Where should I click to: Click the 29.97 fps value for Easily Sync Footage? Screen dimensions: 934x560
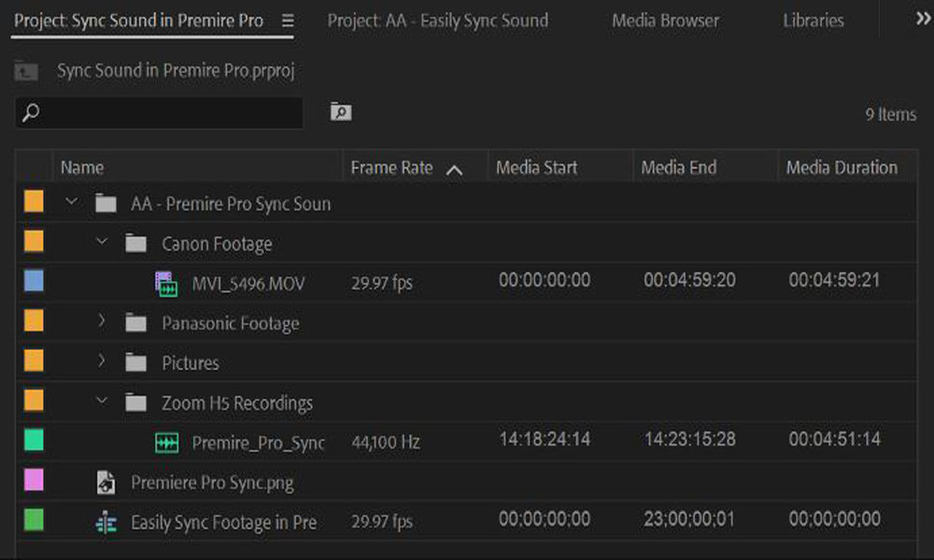point(382,522)
